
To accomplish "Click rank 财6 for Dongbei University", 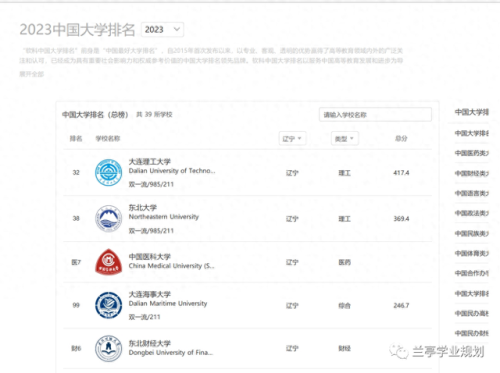I will click(x=76, y=349).
